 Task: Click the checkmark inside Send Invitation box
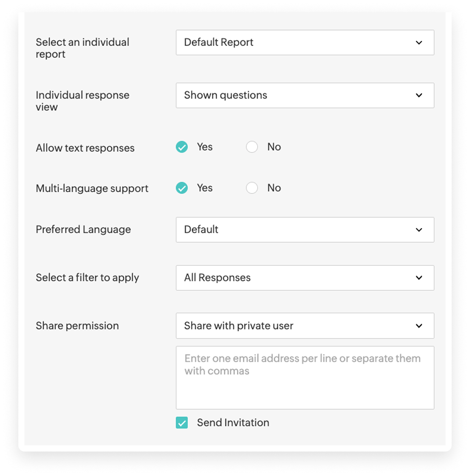pyautogui.click(x=181, y=422)
